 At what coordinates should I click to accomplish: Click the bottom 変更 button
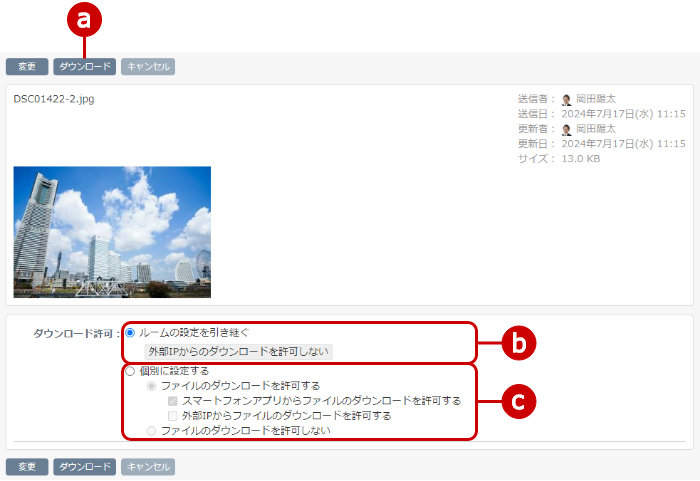(27, 467)
